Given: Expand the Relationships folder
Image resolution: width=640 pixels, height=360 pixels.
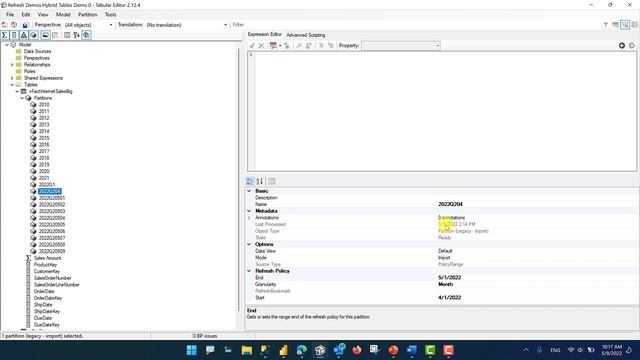Looking at the screenshot, I should [12, 64].
